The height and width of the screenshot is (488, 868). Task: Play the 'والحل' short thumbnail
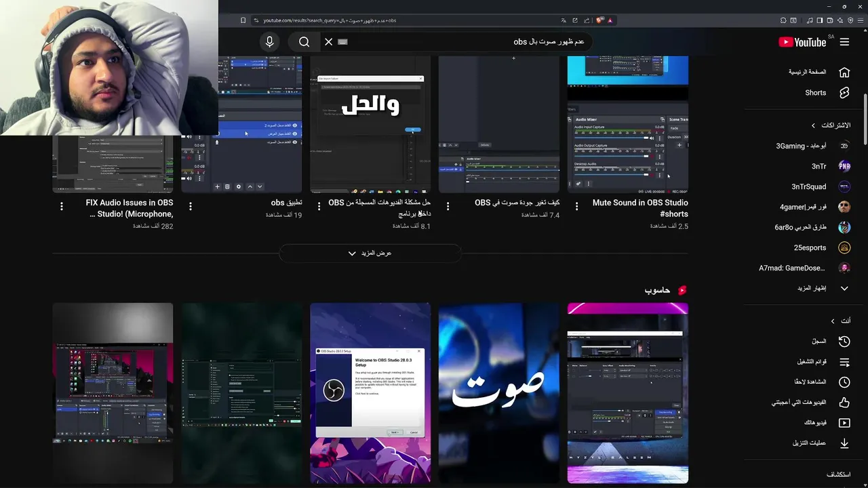coord(370,125)
